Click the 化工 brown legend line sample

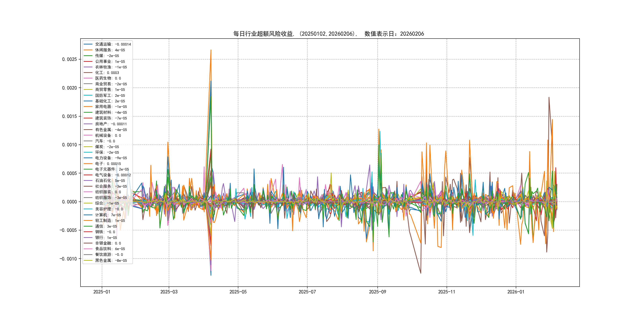(88, 73)
